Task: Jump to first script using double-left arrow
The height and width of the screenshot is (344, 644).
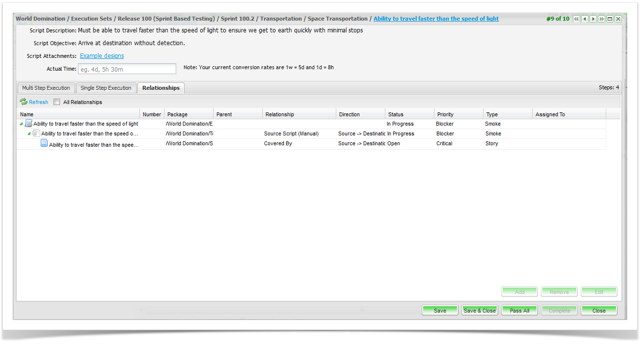Action: pyautogui.click(x=577, y=19)
